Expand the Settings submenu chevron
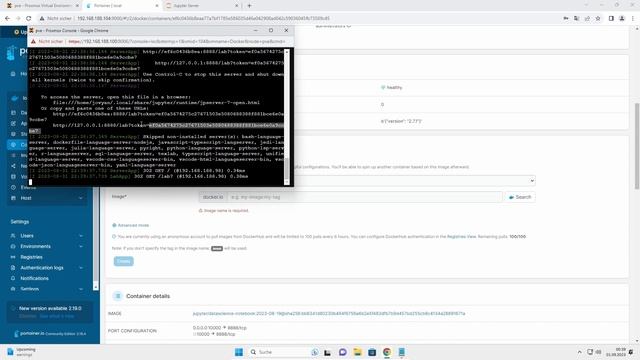Image resolution: width=640 pixels, height=360 pixels. tap(81, 289)
